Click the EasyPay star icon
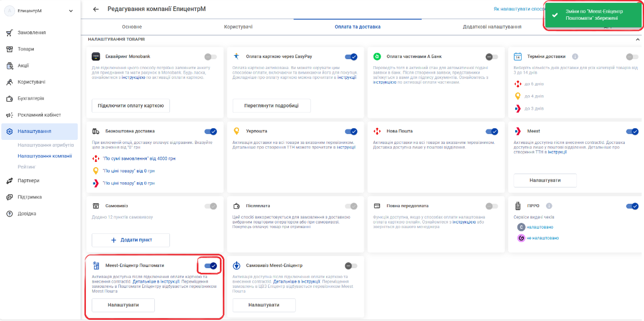The width and height of the screenshot is (644, 321). tap(237, 56)
